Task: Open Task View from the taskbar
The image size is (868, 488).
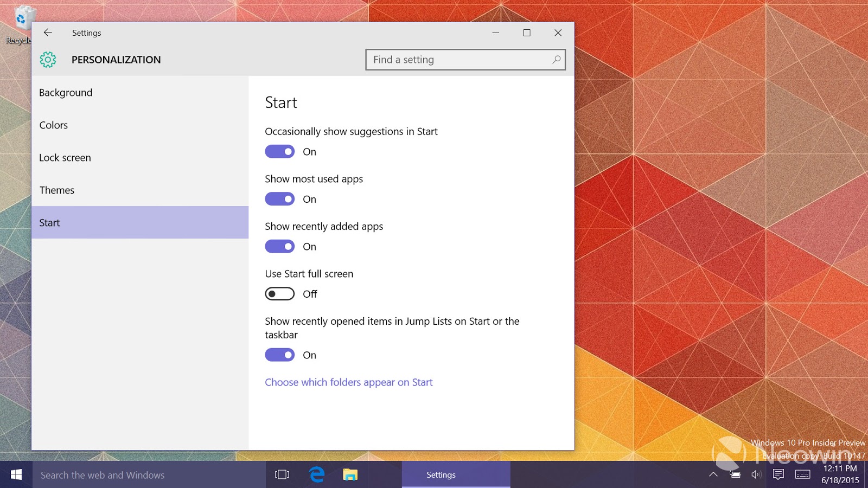Action: click(282, 474)
